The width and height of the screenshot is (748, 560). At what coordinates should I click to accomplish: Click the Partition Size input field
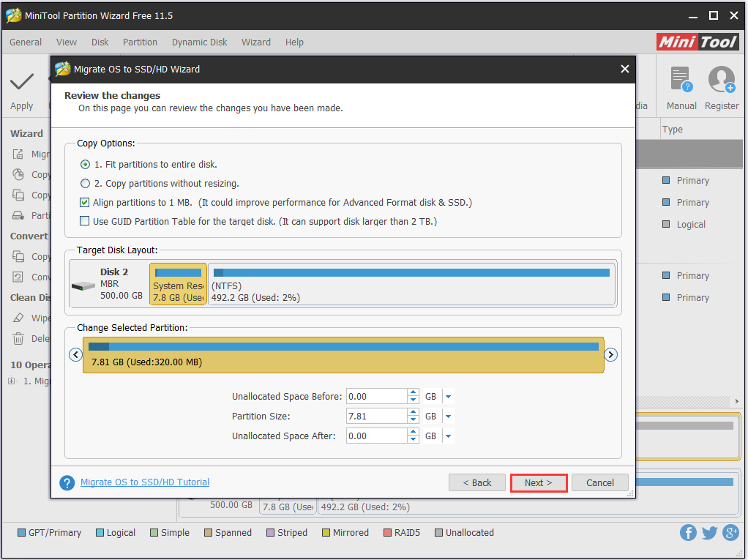(376, 417)
